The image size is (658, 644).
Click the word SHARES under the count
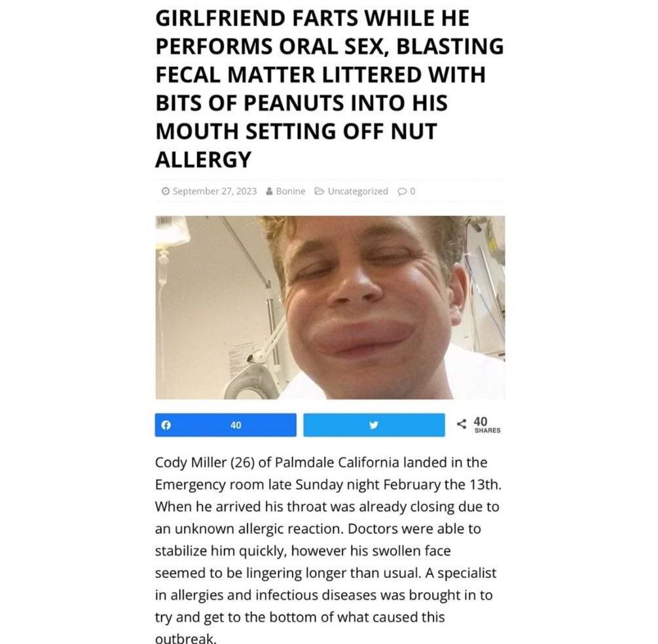(x=487, y=431)
